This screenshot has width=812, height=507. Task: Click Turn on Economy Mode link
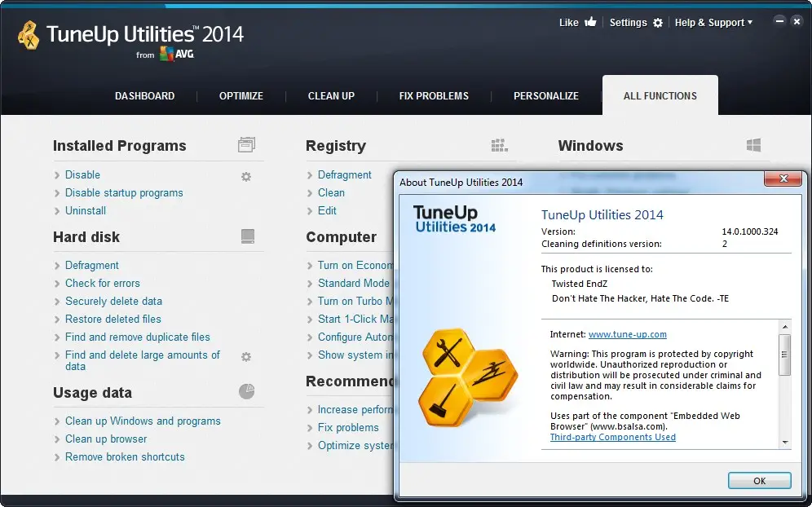pyautogui.click(x=355, y=265)
